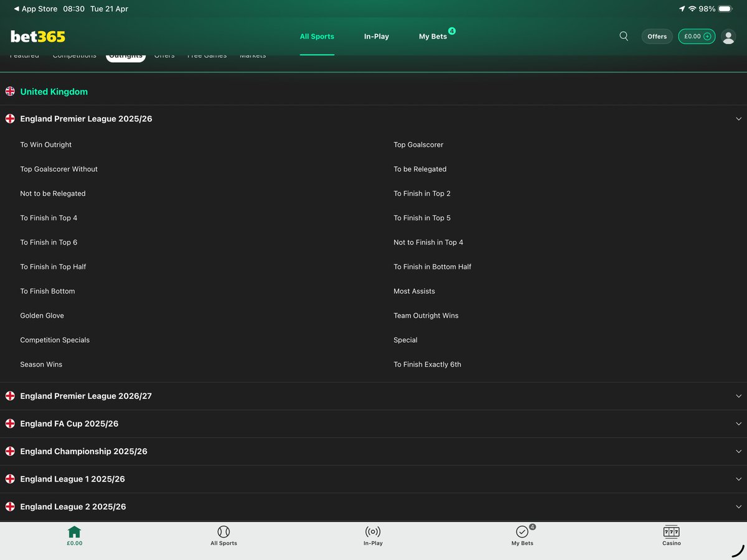Image resolution: width=747 pixels, height=560 pixels.
Task: Open United Kingdom region heading
Action: pyautogui.click(x=54, y=91)
